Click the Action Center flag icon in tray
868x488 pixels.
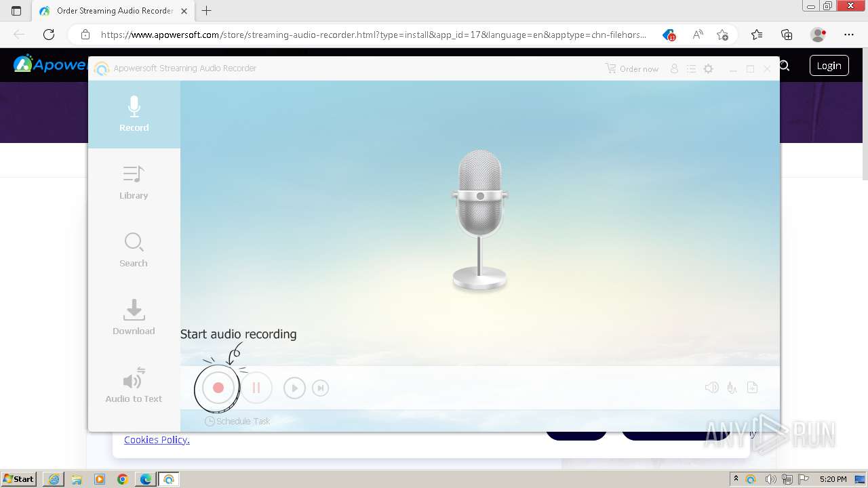[x=804, y=479]
